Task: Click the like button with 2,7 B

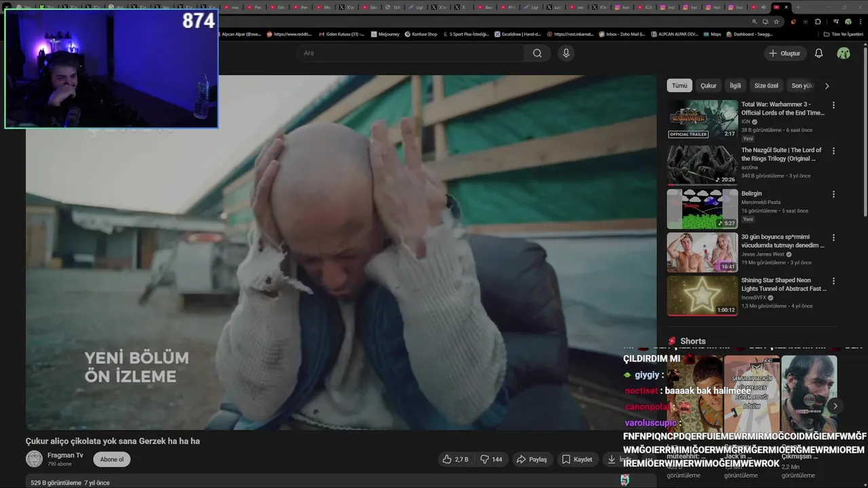Action: [455, 460]
